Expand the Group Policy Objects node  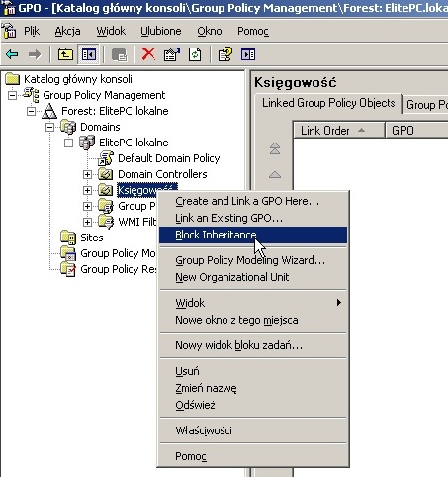(87, 206)
